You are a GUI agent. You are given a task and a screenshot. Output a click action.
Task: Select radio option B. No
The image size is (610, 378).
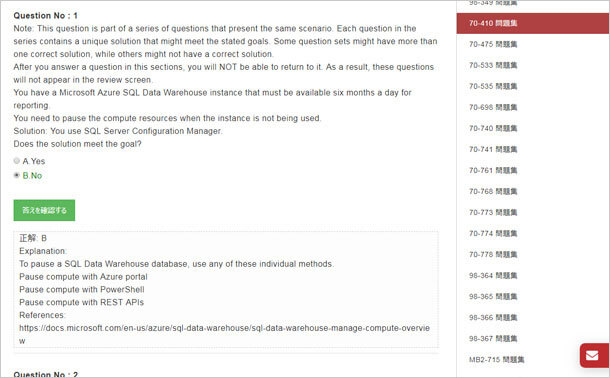(17, 175)
